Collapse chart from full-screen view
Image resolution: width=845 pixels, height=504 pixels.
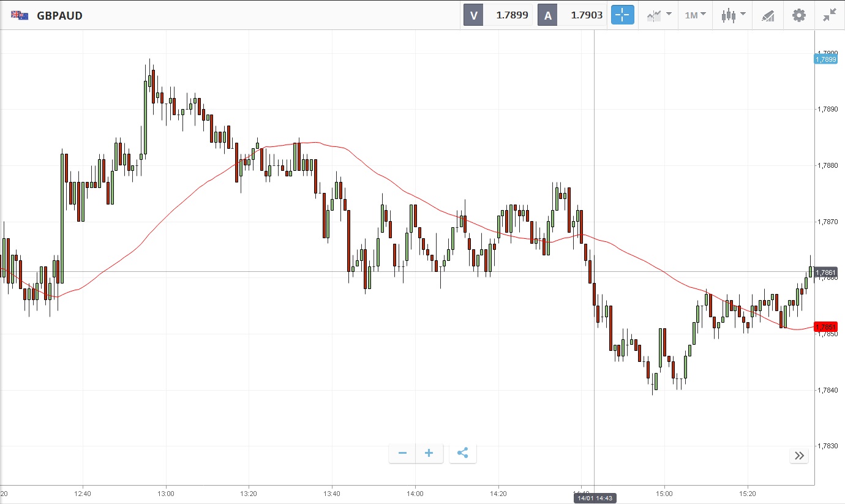(829, 15)
